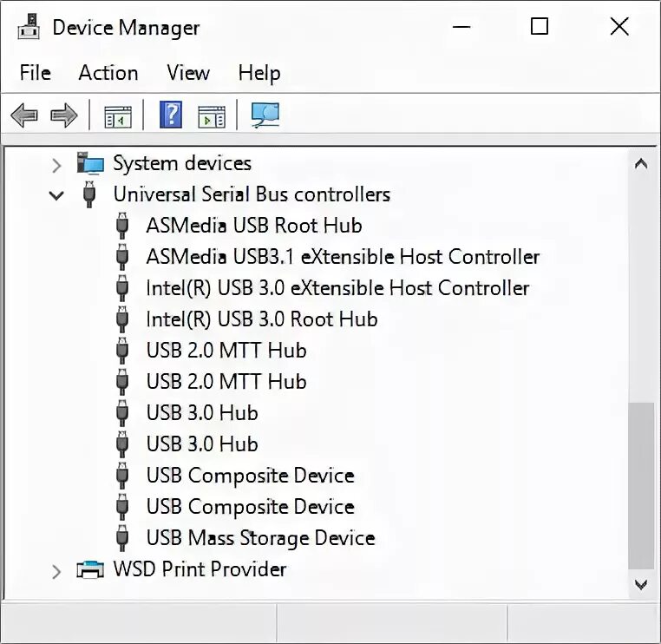
Task: Click the WSD Print Provider printer icon
Action: coord(89,570)
